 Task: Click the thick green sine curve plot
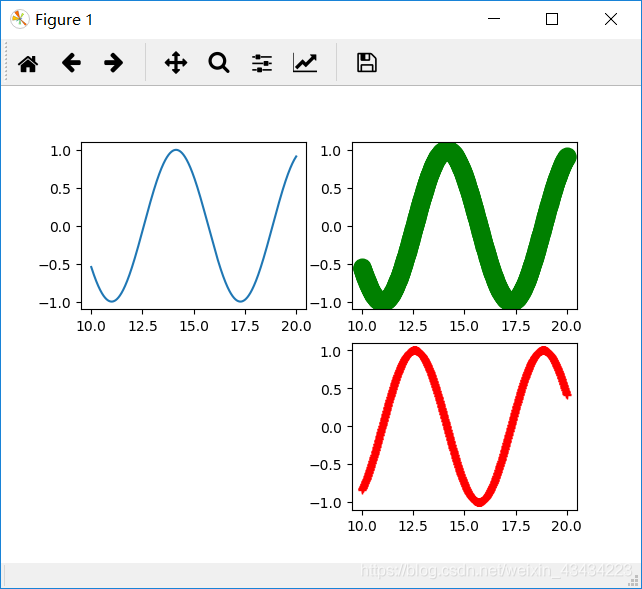tap(465, 226)
